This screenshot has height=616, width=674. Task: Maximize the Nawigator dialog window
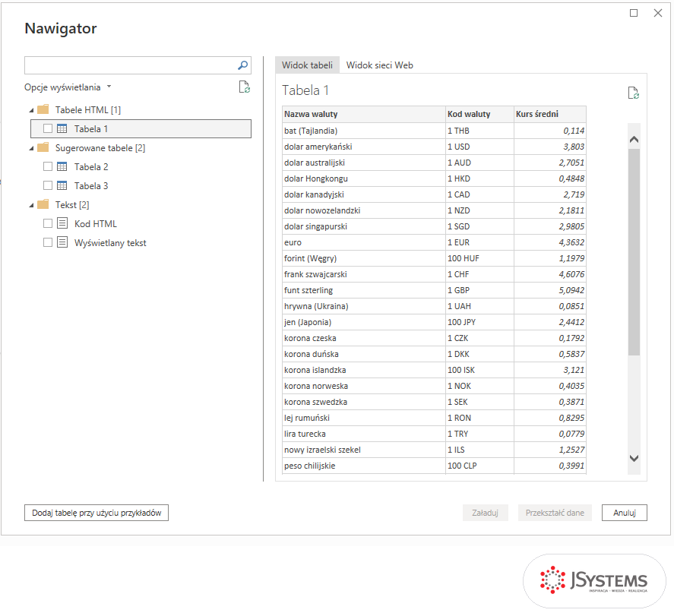click(634, 14)
